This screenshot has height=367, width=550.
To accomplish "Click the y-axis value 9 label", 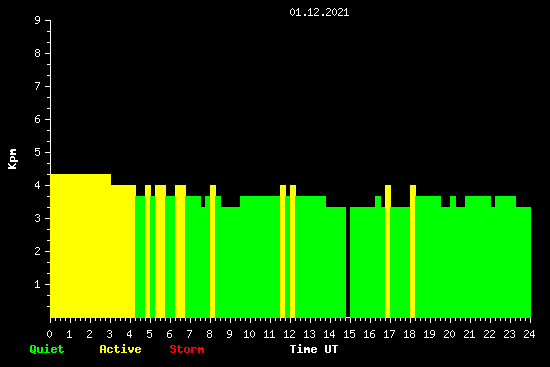I will coord(37,20).
